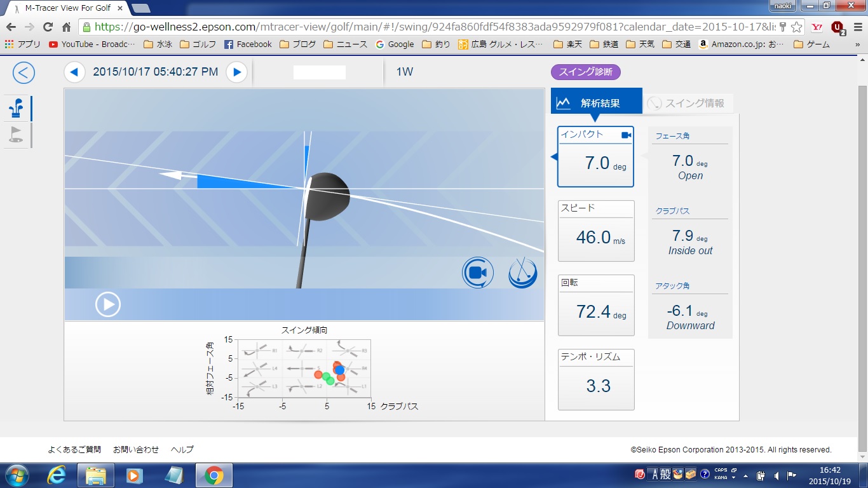Click the date 2015/10/17 05:40:27 PM
The width and height of the screenshot is (868, 488).
coord(156,72)
